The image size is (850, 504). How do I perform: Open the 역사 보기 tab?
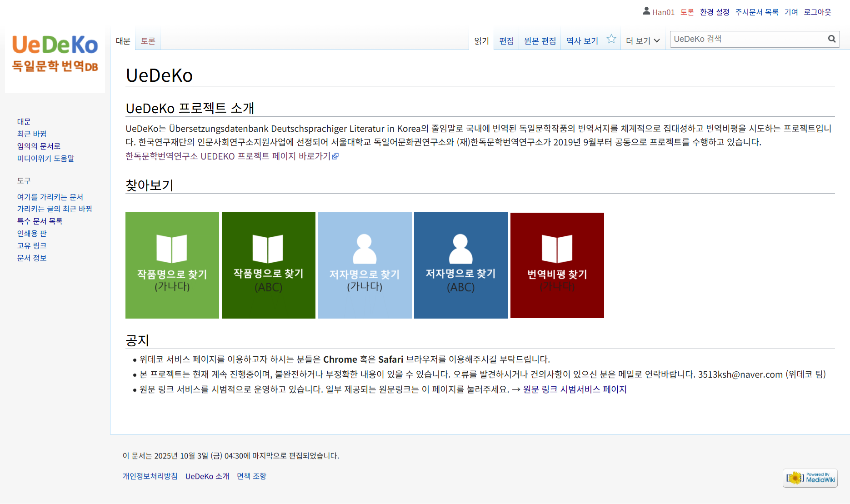point(582,41)
